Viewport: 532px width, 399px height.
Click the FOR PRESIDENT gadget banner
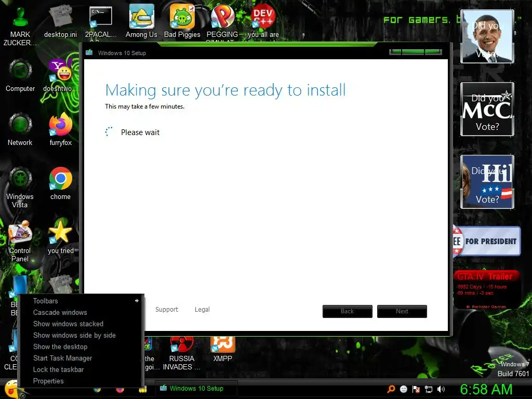point(486,241)
